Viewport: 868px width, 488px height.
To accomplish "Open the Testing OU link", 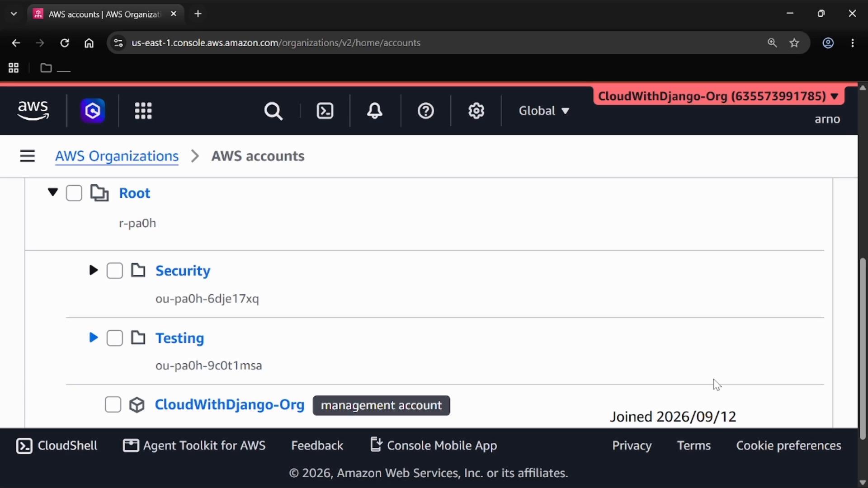I will point(179,338).
